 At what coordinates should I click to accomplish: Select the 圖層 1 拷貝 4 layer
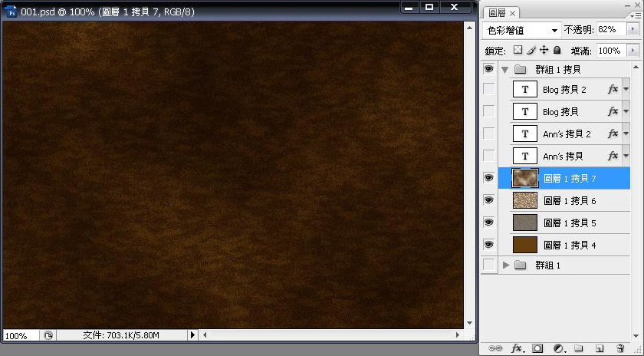coord(564,245)
